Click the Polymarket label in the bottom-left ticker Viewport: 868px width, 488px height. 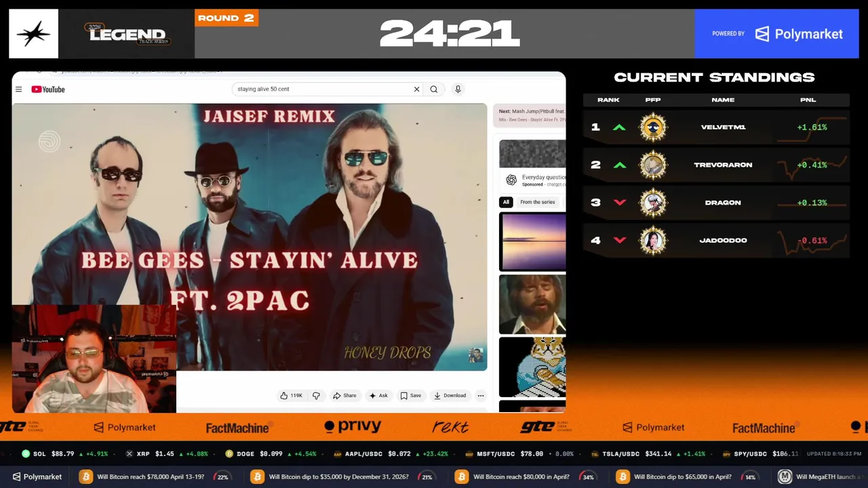click(x=36, y=476)
